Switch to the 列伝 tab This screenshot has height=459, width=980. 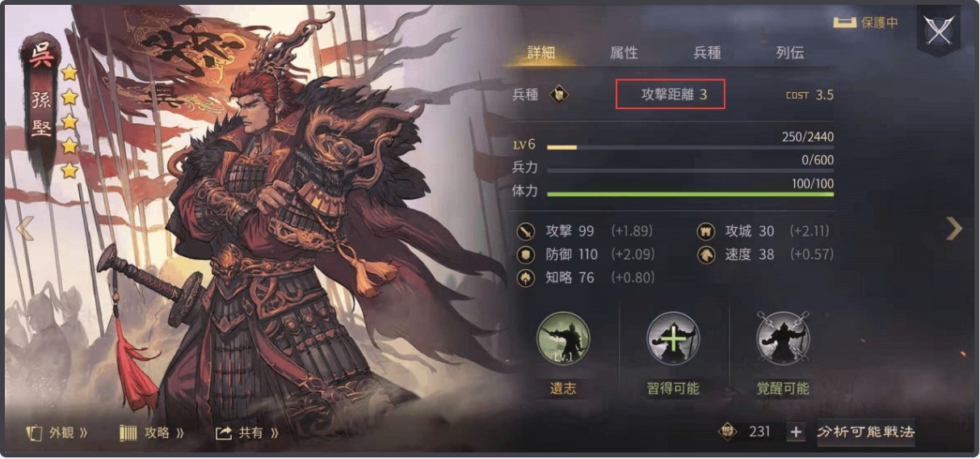[789, 53]
